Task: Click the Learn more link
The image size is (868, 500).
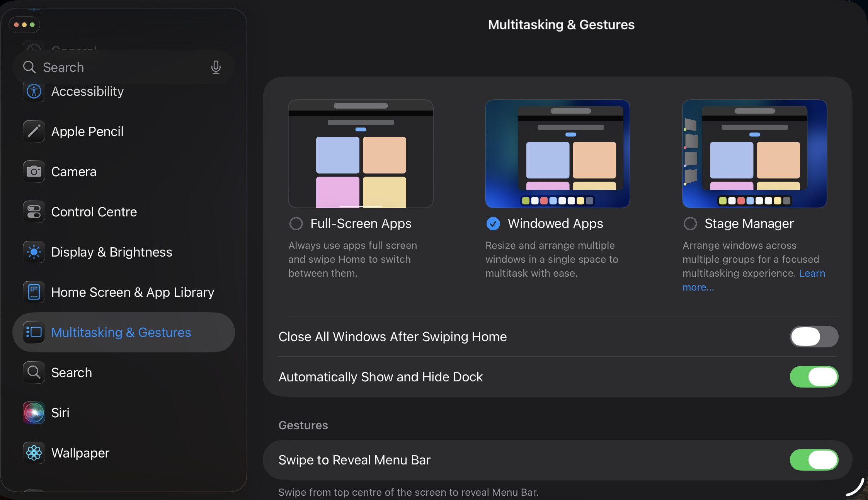Action: pyautogui.click(x=812, y=274)
